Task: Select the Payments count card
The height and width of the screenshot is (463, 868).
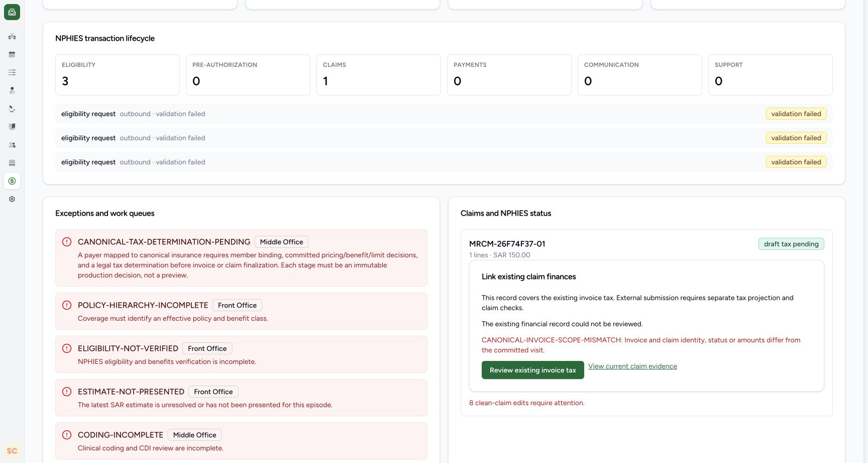Action: pyautogui.click(x=509, y=75)
